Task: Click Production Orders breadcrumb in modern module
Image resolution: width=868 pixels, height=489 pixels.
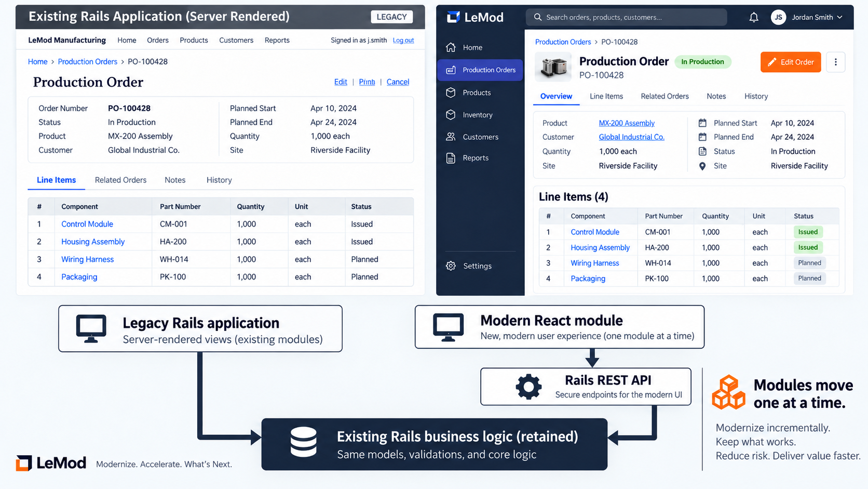Action: click(x=563, y=42)
